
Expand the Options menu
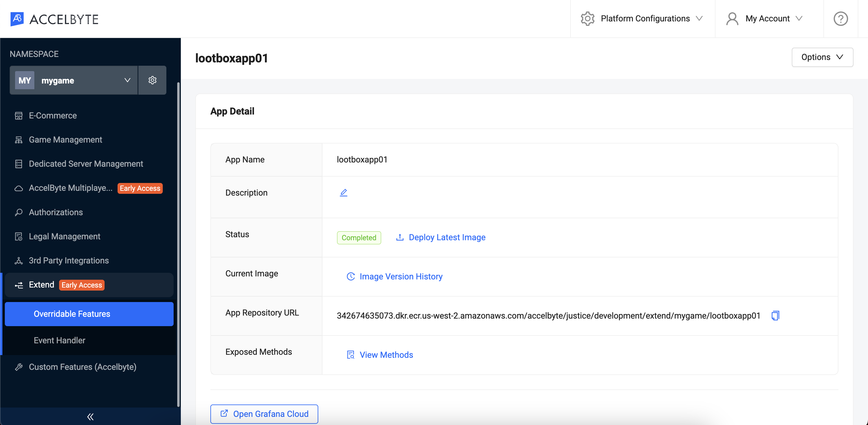point(822,56)
